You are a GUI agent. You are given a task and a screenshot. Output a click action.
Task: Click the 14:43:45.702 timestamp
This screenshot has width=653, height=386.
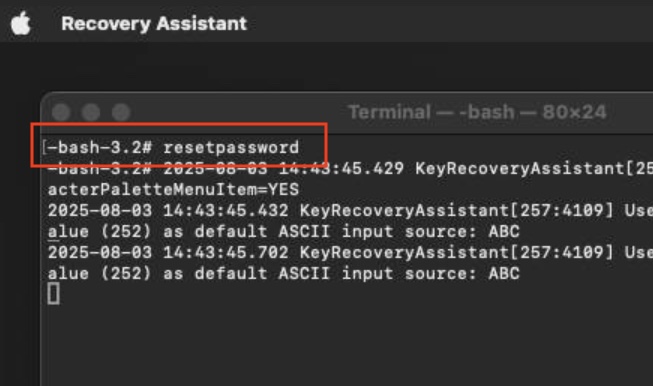(226, 253)
